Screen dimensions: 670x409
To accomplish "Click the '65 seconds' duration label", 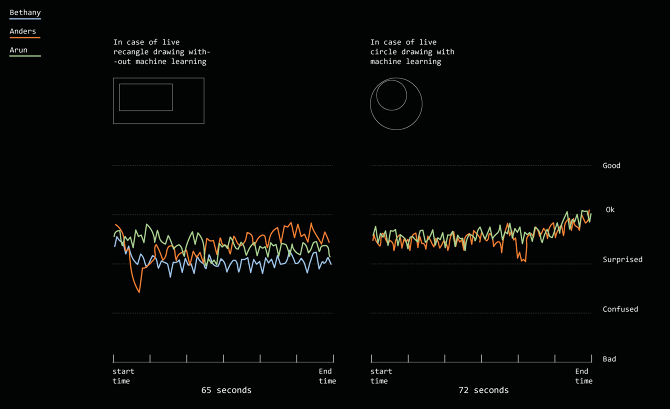I will click(x=226, y=390).
